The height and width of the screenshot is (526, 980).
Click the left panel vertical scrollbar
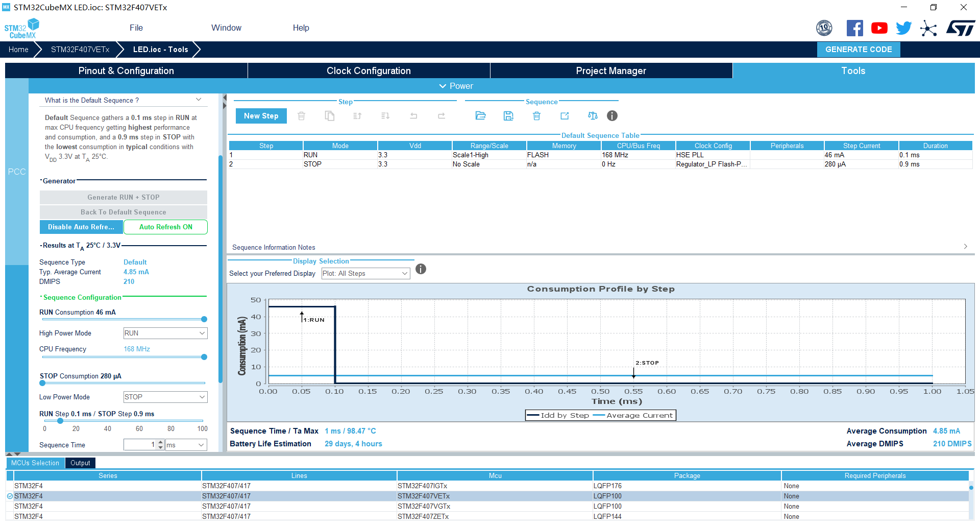[x=220, y=268]
